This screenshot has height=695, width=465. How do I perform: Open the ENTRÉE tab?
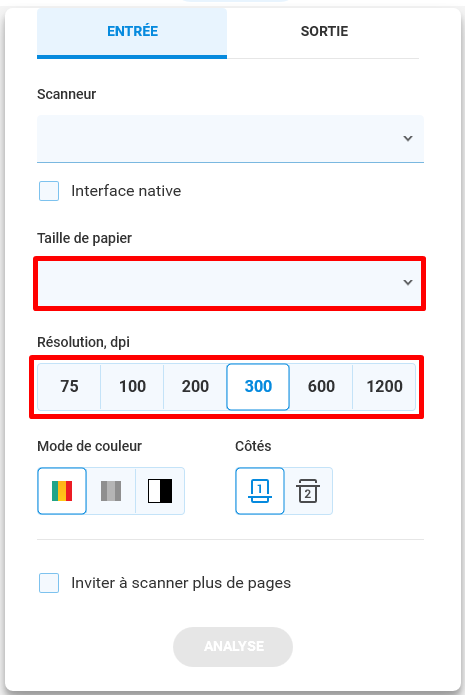132,31
